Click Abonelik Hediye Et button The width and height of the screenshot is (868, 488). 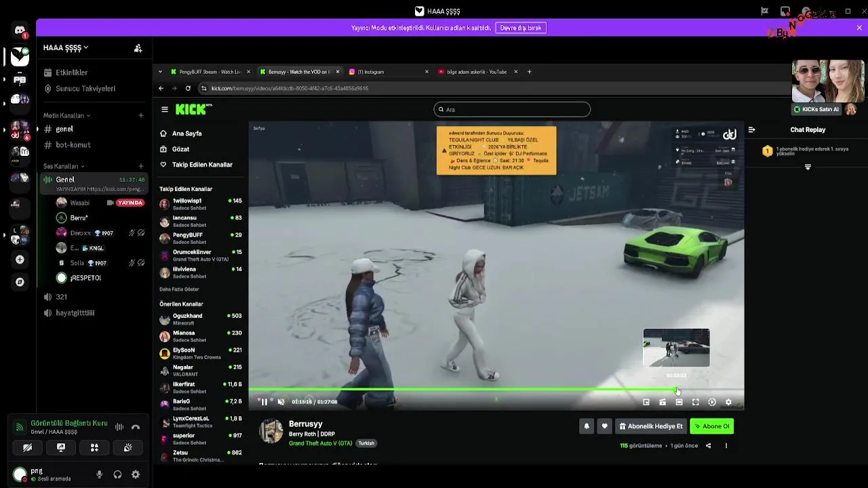point(651,426)
